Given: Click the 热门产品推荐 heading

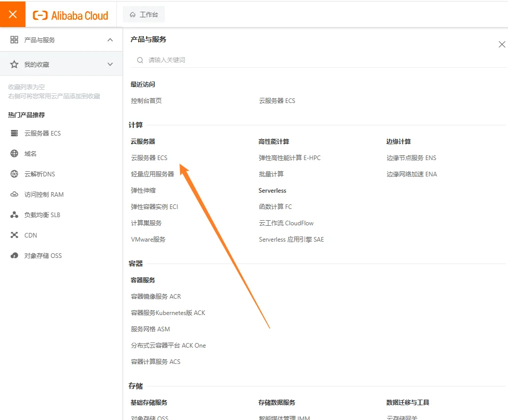Looking at the screenshot, I should click(x=27, y=115).
